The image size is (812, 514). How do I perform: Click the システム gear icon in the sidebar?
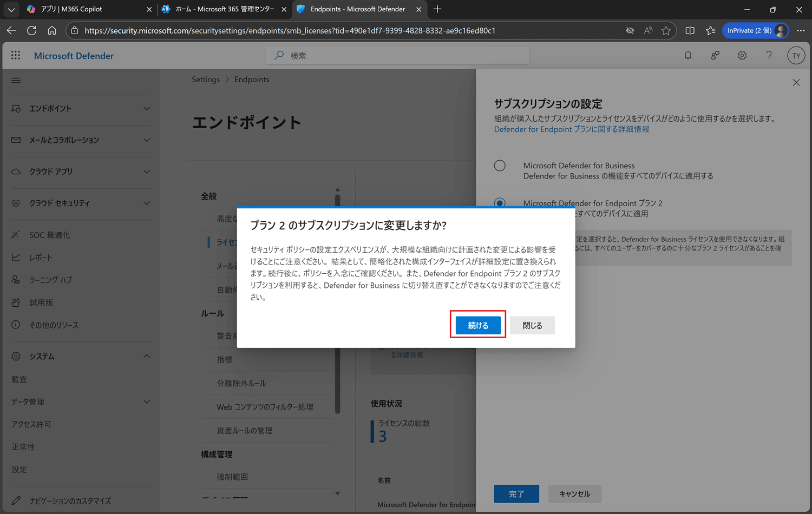(x=16, y=357)
